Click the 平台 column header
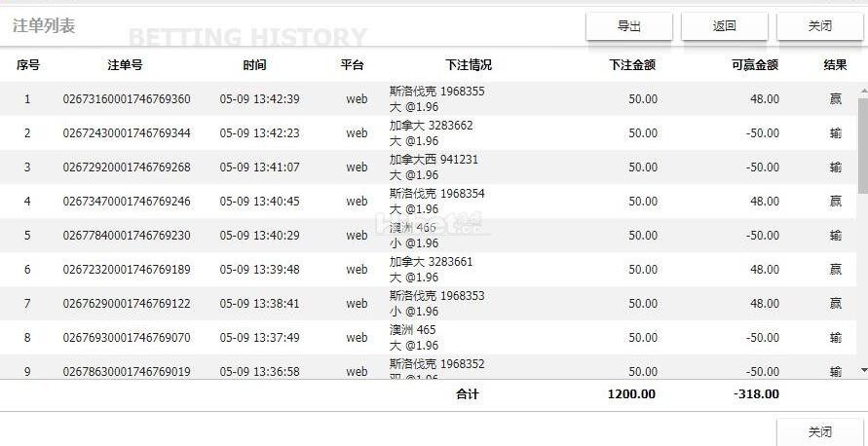The image size is (868, 446). [x=352, y=65]
